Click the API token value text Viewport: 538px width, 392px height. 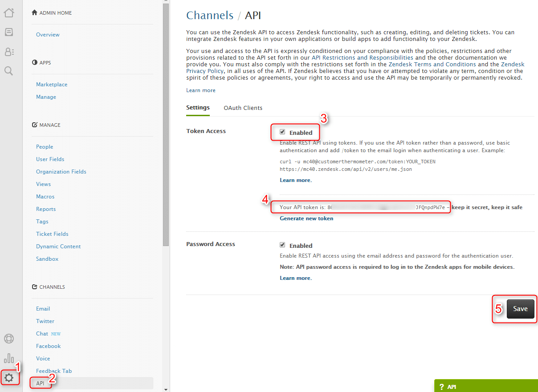[x=386, y=207]
